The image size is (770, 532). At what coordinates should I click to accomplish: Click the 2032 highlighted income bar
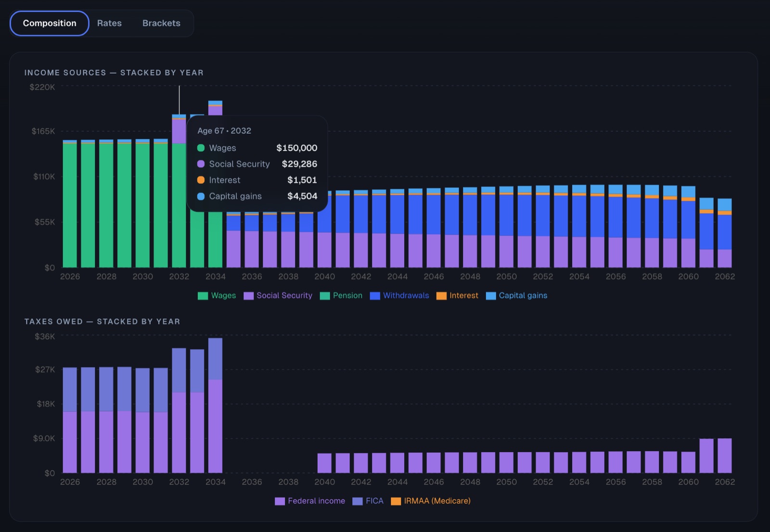tap(179, 191)
